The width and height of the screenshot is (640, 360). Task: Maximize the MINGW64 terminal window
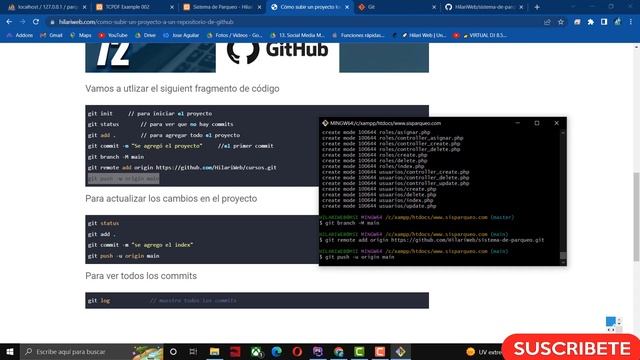click(537, 123)
